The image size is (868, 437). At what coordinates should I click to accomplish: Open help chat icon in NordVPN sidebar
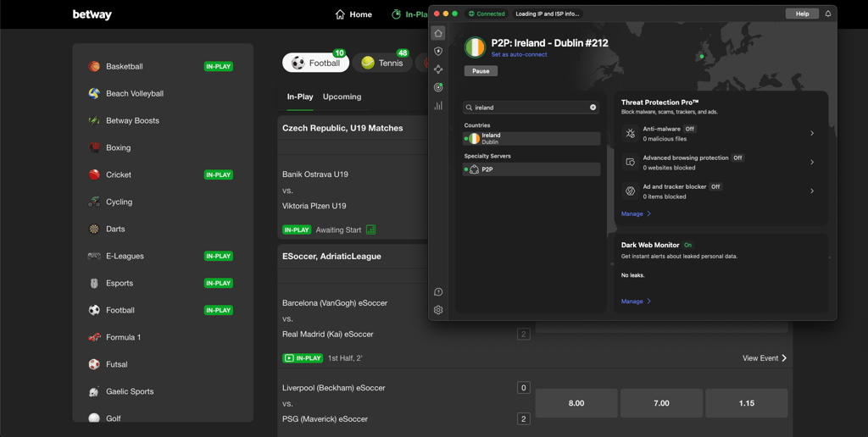click(438, 292)
